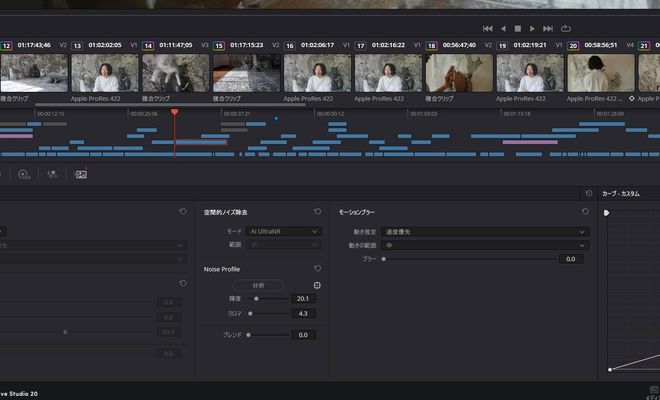Click the play forward button

coord(533,29)
